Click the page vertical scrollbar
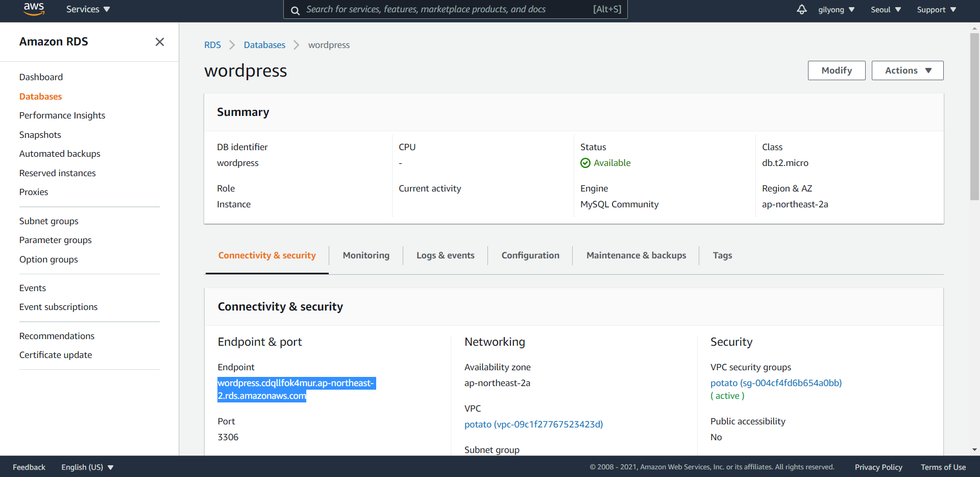Viewport: 980px width, 477px height. pos(974,117)
